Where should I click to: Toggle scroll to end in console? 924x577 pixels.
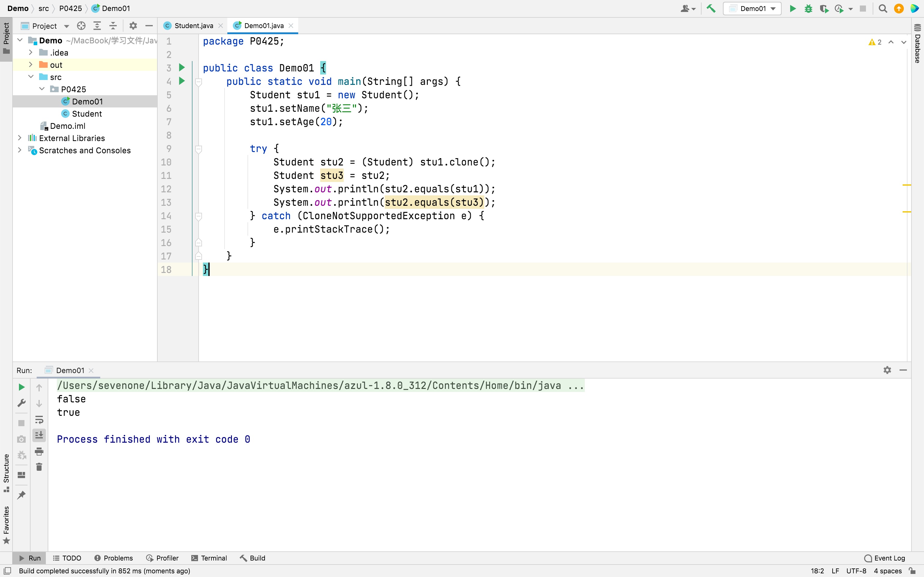(x=39, y=435)
